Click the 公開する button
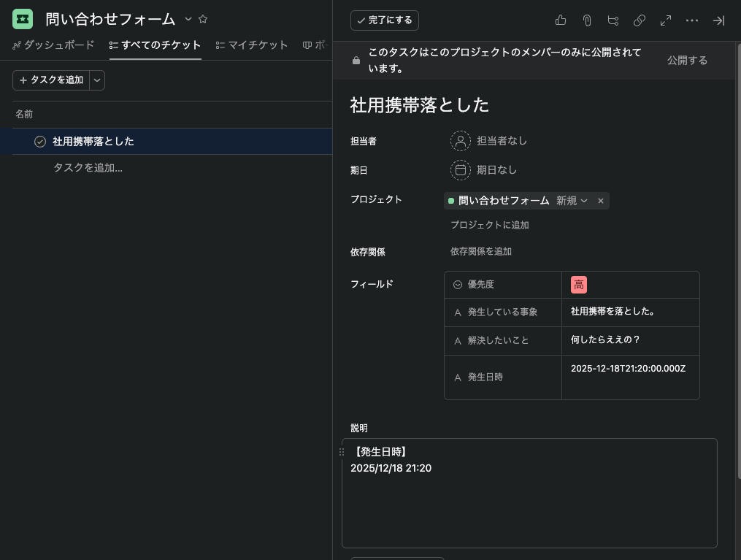Screen dimensions: 741x560 (687, 61)
